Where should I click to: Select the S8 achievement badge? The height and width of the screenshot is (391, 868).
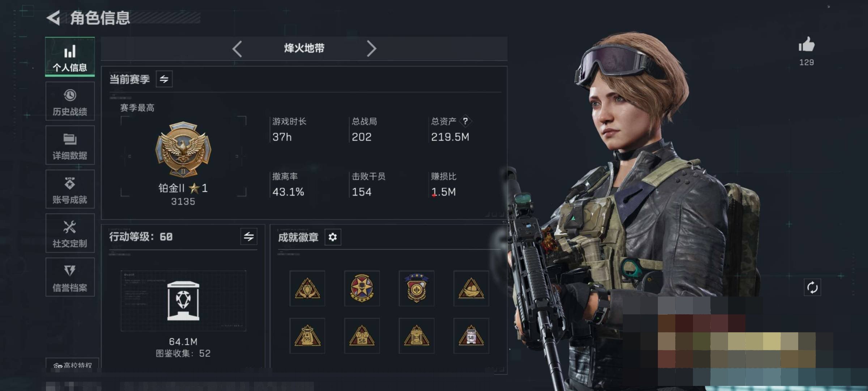point(471,336)
